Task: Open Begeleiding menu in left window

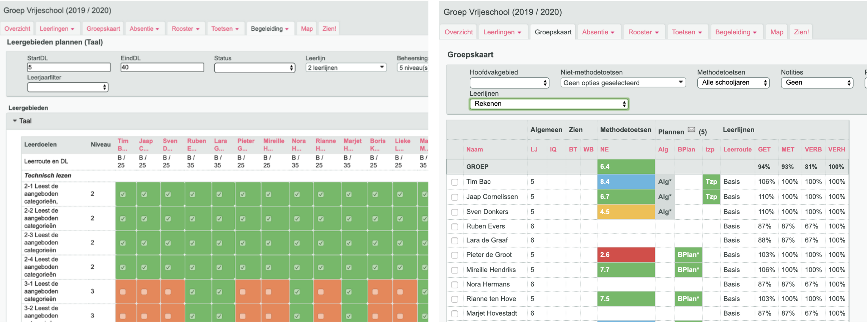Action: [270, 29]
